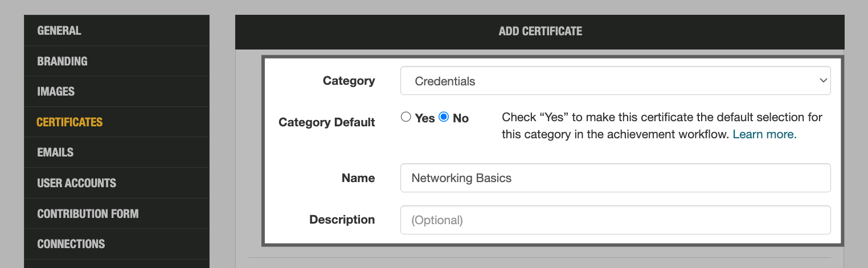The width and height of the screenshot is (868, 268).
Task: Open User Accounts in the sidebar
Action: (x=76, y=183)
